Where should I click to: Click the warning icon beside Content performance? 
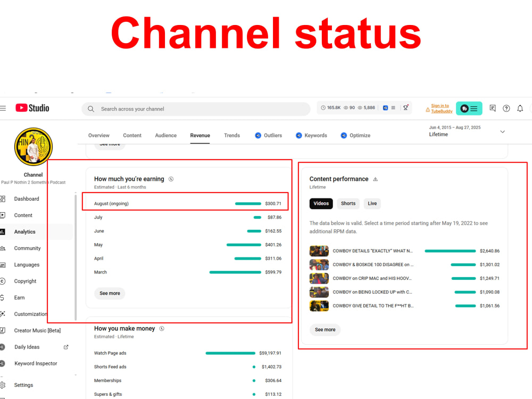point(375,179)
